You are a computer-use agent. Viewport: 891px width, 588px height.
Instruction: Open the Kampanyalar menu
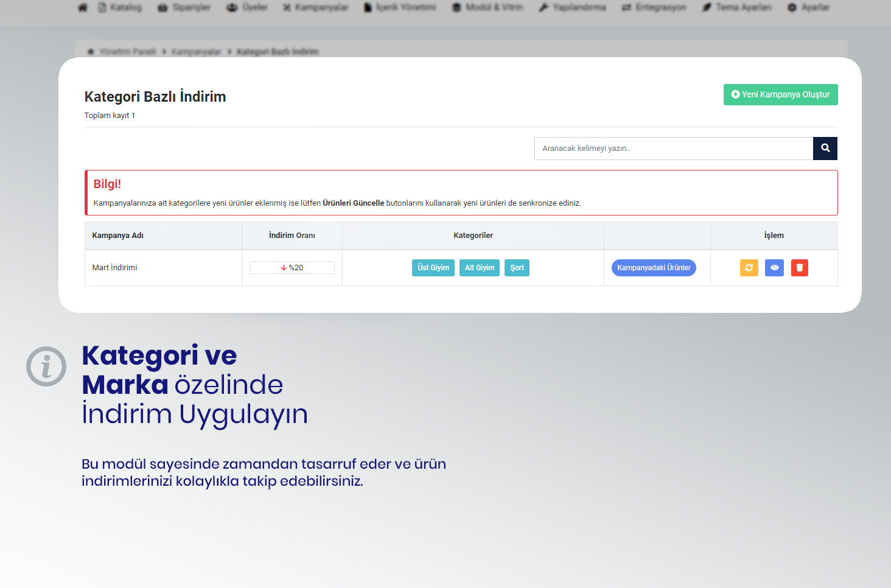tap(316, 8)
